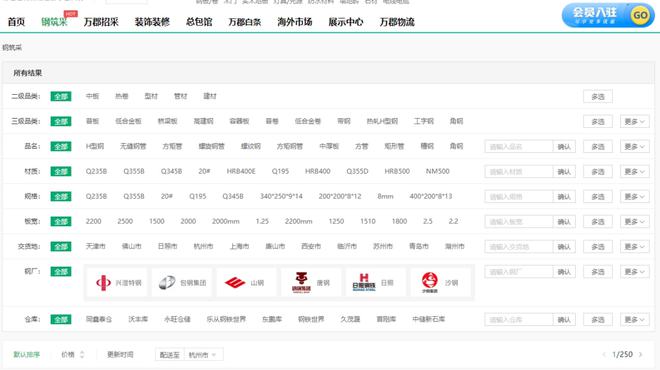Filter spec by 340*250*9*14
Screen dimensions: 660x370
tap(281, 196)
